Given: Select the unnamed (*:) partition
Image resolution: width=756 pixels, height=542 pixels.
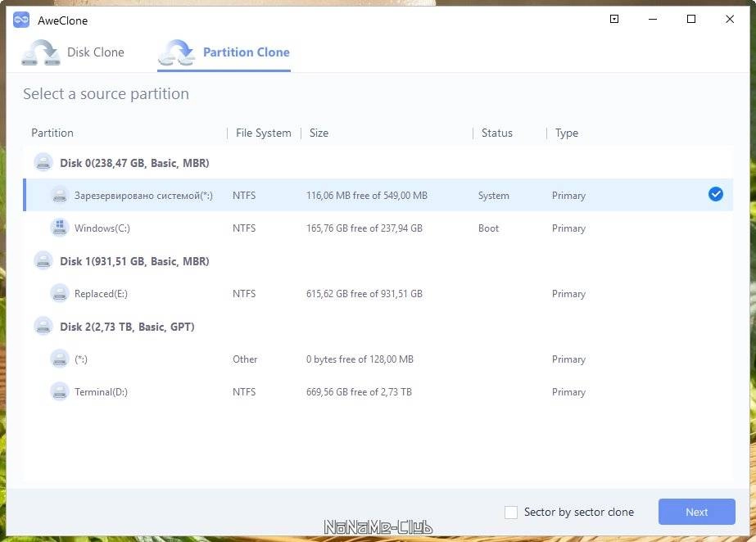Looking at the screenshot, I should pyautogui.click(x=378, y=359).
